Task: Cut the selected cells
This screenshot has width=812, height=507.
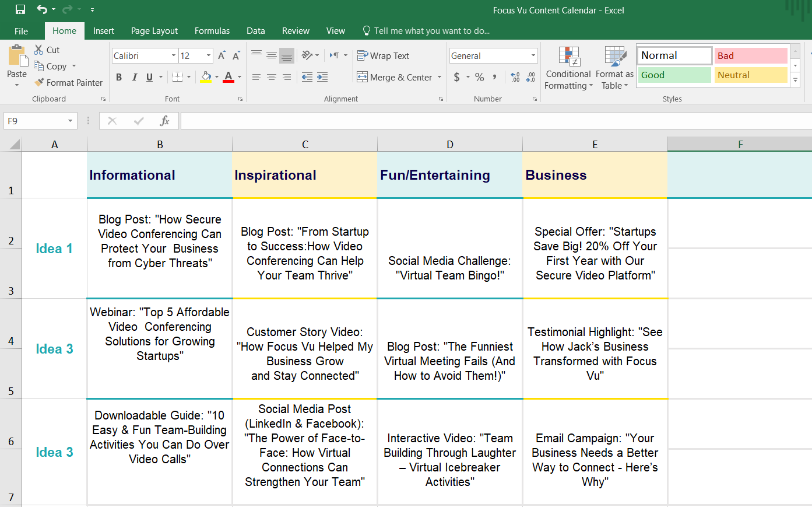Action: [47, 50]
